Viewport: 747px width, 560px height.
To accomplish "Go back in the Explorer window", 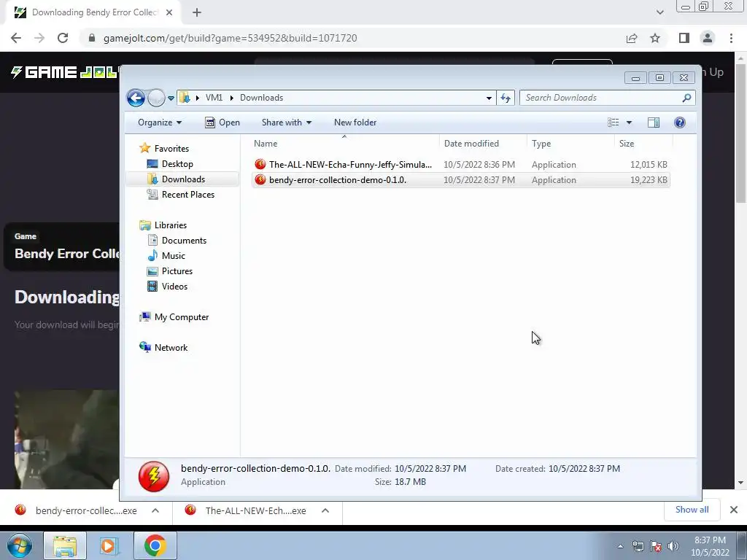I will pyautogui.click(x=136, y=98).
